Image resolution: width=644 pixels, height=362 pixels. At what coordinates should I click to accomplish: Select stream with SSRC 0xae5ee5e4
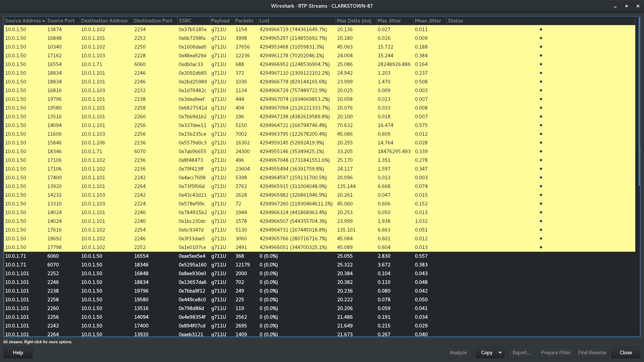[x=319, y=256]
